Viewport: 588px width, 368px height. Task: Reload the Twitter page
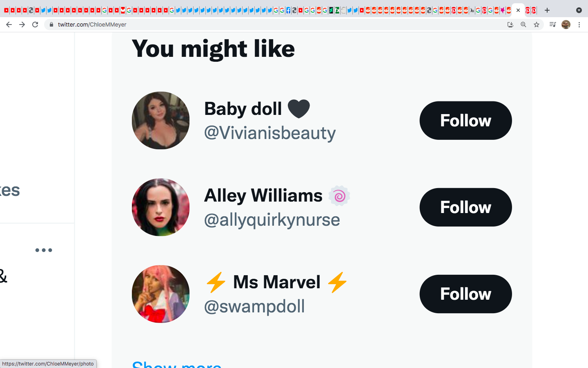point(35,25)
